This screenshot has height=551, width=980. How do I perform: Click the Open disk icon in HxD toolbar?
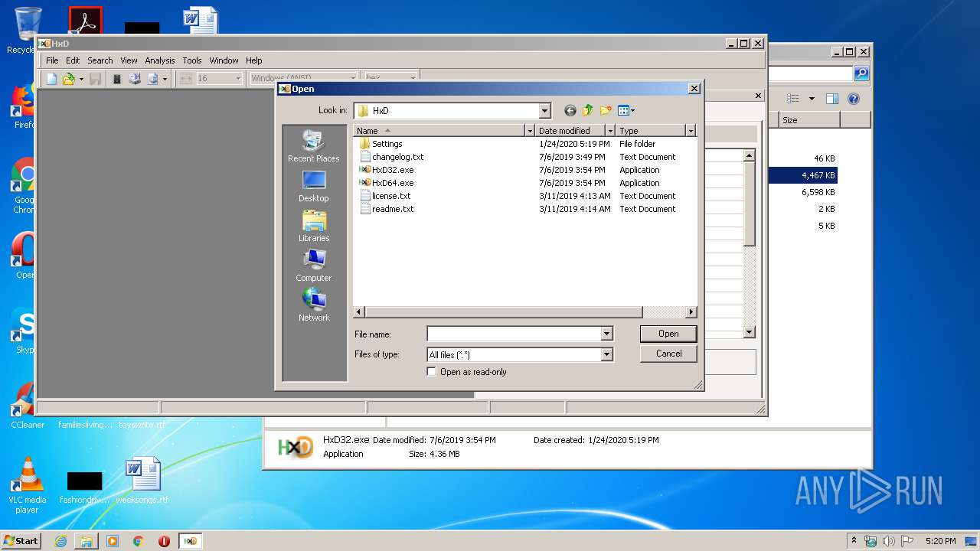(135, 79)
